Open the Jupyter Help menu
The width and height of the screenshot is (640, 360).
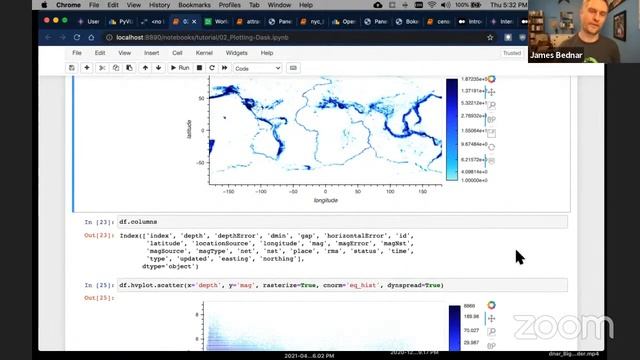coord(267,53)
